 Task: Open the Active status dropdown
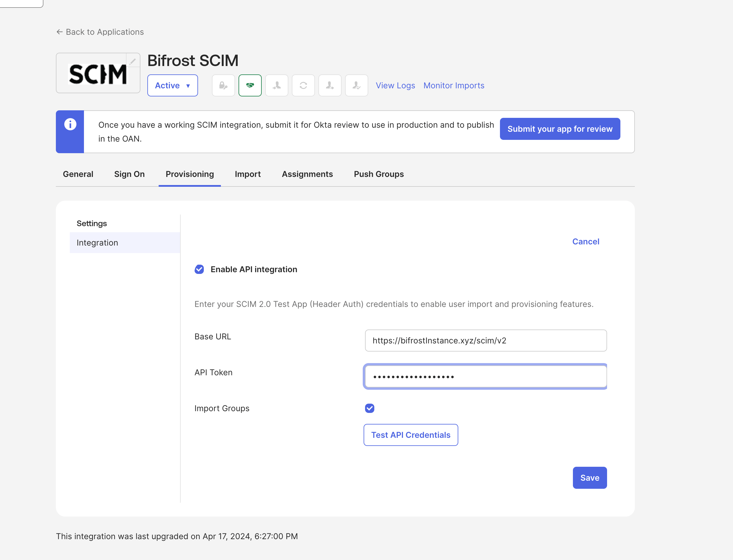click(173, 85)
